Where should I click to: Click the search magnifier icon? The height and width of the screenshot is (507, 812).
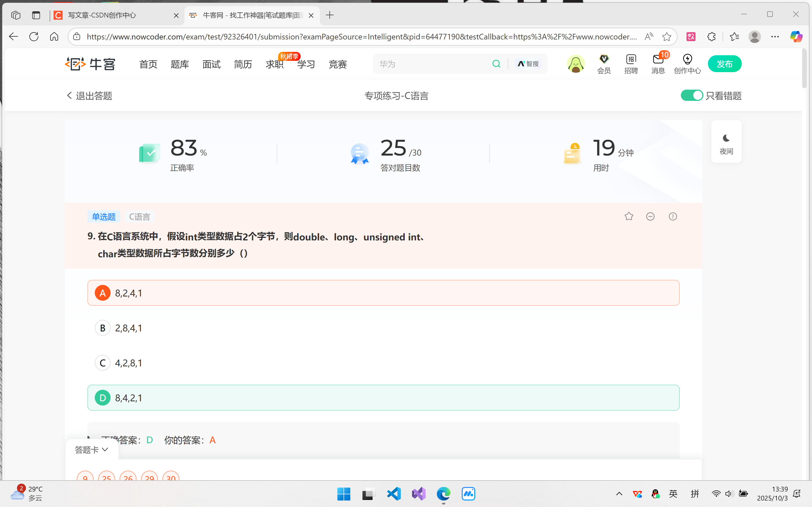coord(496,64)
